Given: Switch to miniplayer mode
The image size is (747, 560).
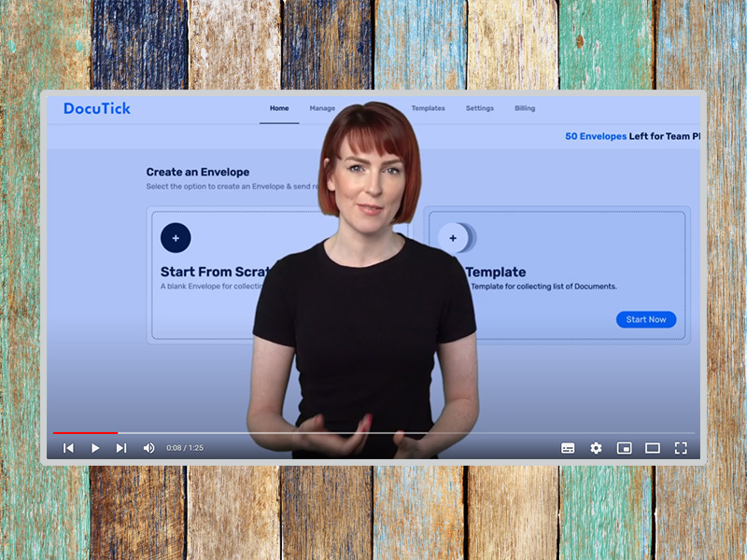Looking at the screenshot, I should (624, 448).
